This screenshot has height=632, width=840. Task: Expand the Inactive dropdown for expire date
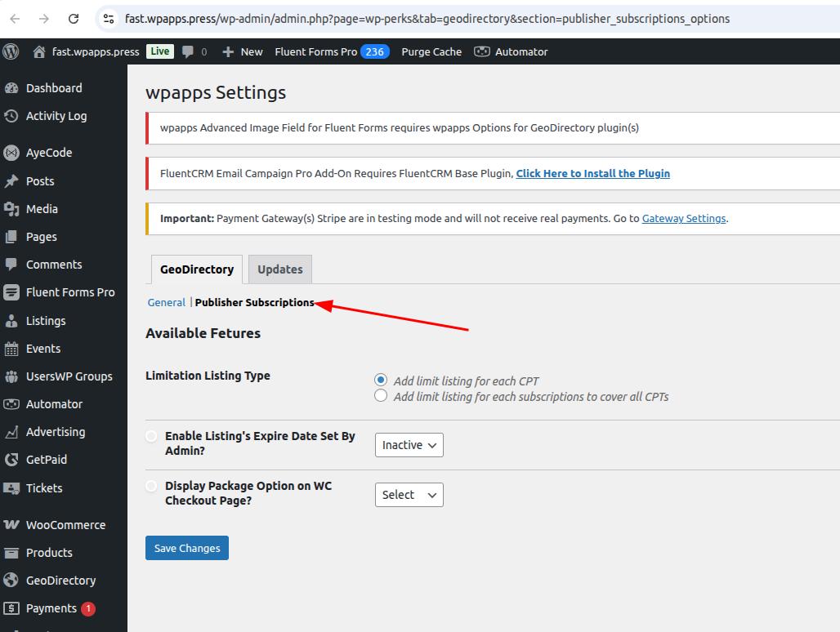[409, 445]
